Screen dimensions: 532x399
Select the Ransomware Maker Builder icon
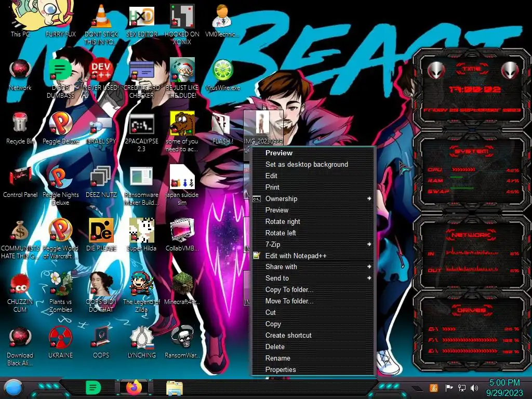[141, 186]
